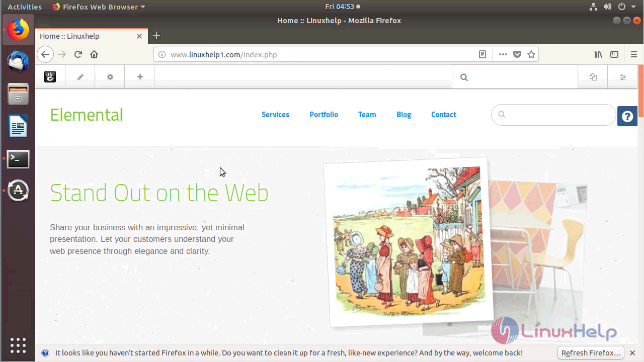
Task: Save page to Pocket
Action: 517,54
